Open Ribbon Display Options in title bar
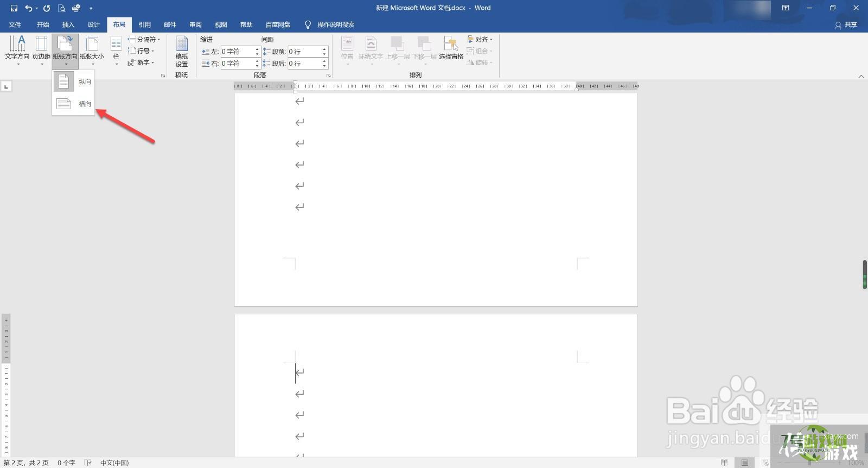 (785, 8)
